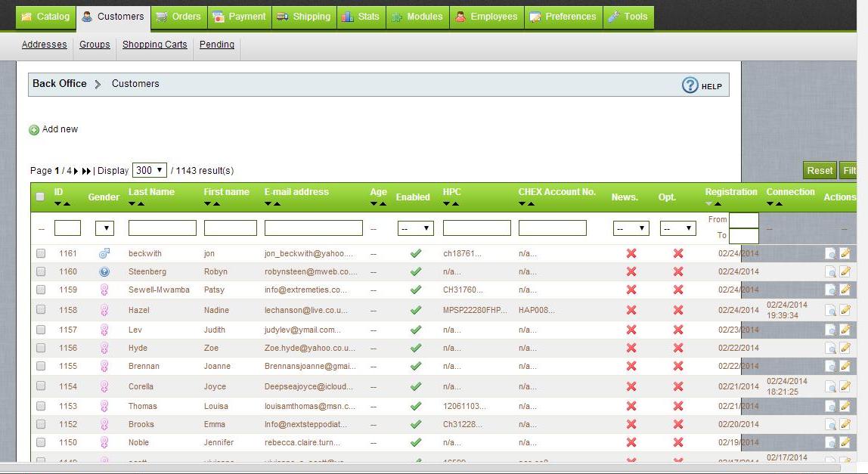
Task: Click gender icon for customer 1161 beckwith
Action: pos(104,253)
